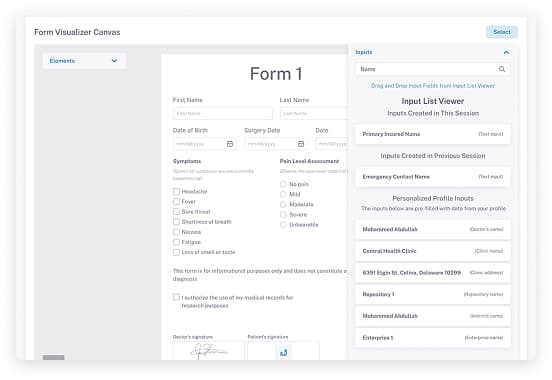Select the Severe pain option
This screenshot has height=380, width=552.
coord(283,214)
